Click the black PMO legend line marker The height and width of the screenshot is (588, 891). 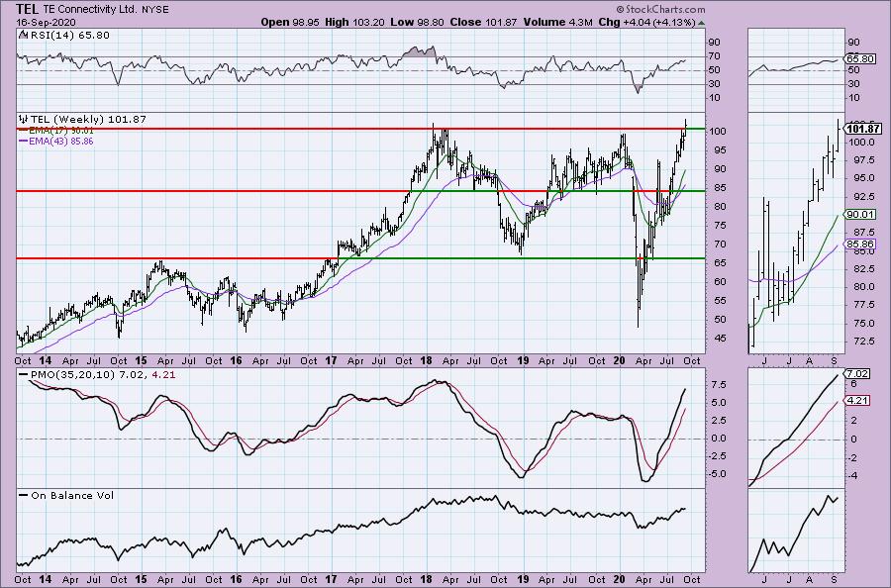(24, 375)
